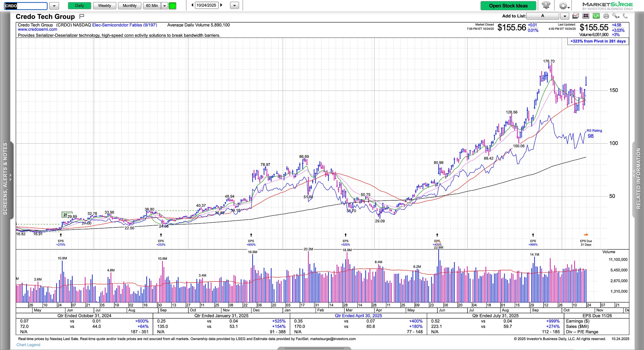This screenshot has width=644, height=350.
Task: Open the 60 Min interval dropdown
Action: point(164,6)
